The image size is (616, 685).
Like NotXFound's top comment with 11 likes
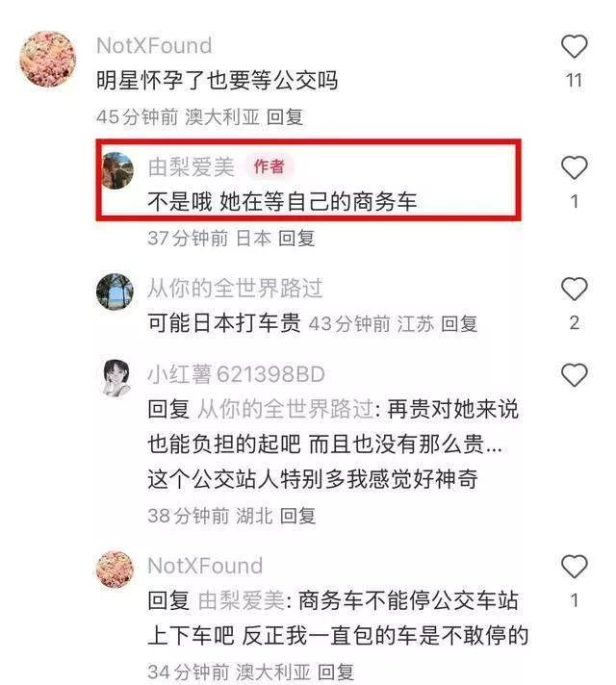[574, 46]
